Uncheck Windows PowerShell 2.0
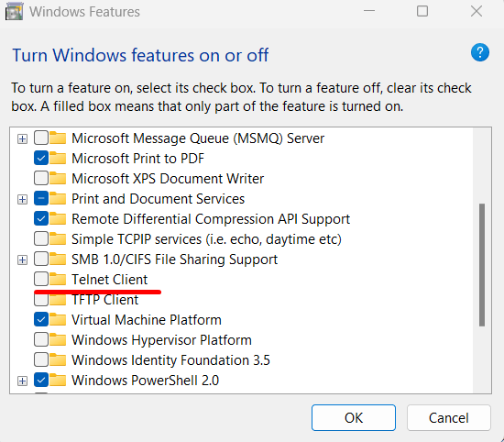This screenshot has height=442, width=504. [x=41, y=380]
